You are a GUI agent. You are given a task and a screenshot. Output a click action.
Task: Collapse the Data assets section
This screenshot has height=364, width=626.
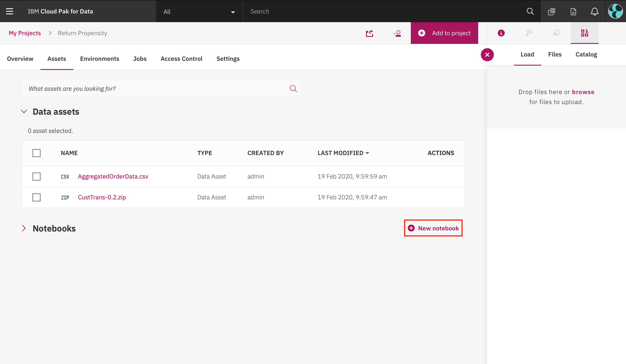(24, 112)
